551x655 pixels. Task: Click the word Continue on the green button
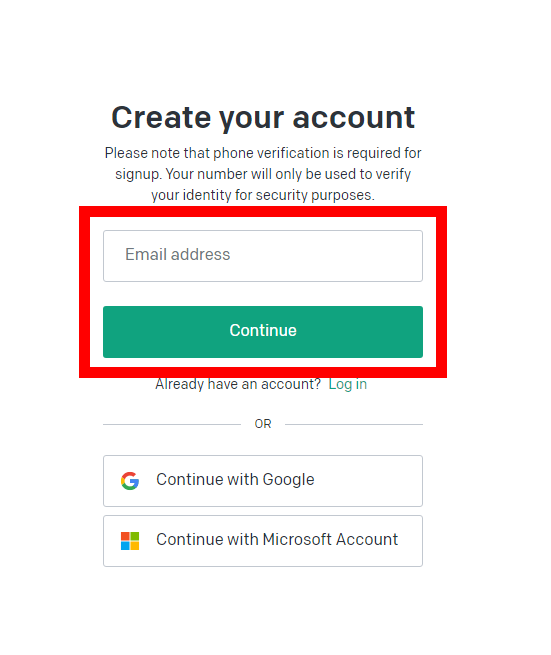(x=263, y=330)
